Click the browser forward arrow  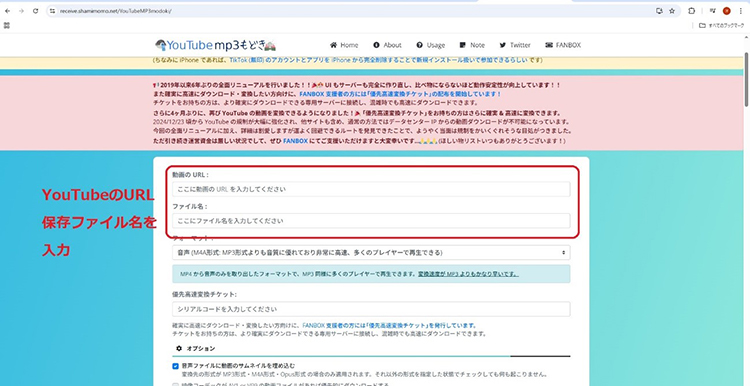[21, 11]
